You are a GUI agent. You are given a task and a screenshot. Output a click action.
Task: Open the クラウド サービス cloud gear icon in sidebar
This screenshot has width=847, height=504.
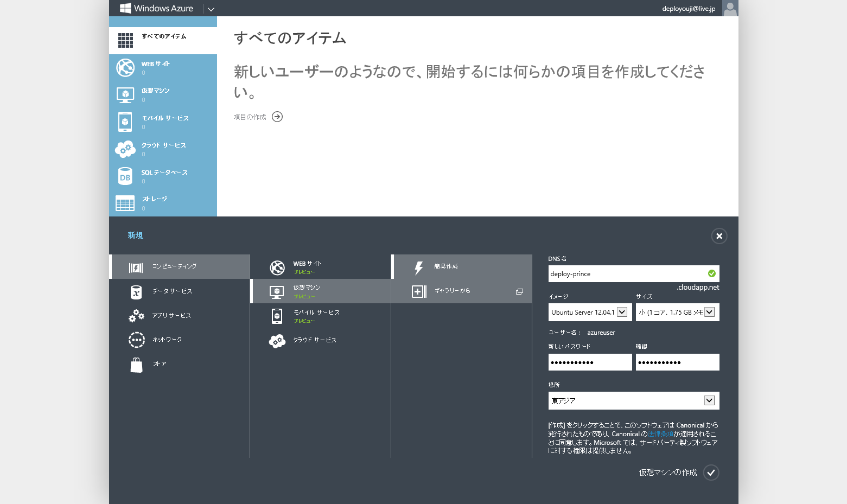point(125,149)
